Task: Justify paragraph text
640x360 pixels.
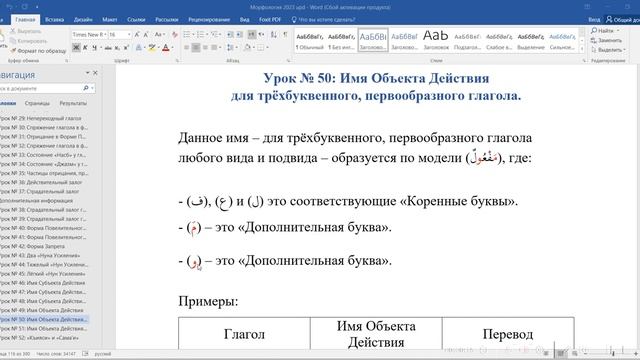Action: [215, 48]
